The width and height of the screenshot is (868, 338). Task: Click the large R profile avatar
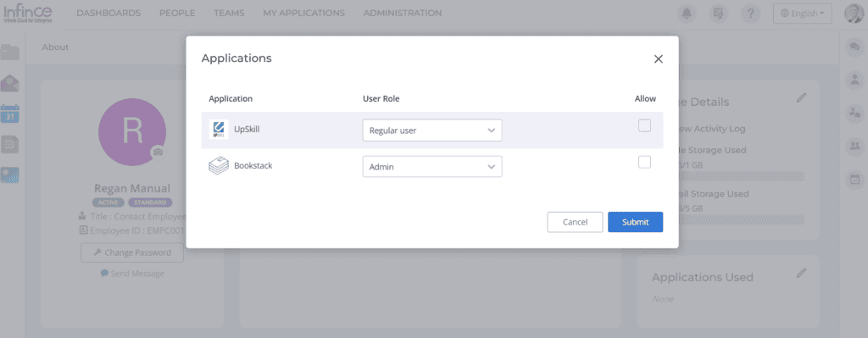[132, 131]
